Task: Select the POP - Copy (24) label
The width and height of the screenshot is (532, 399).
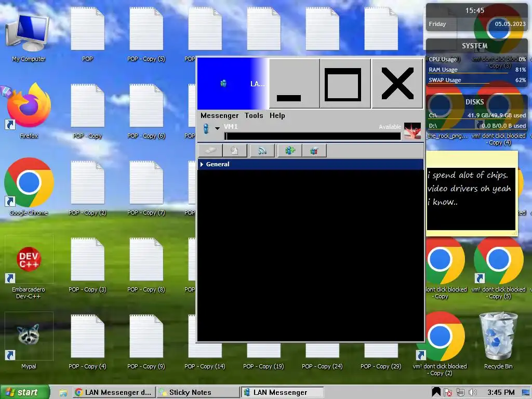Action: point(322,366)
